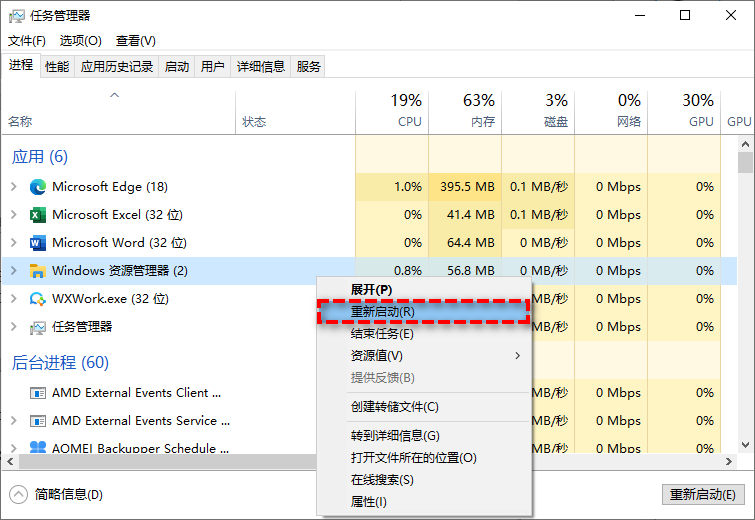
Task: Click the AMD External Events Service icon
Action: coord(38,421)
